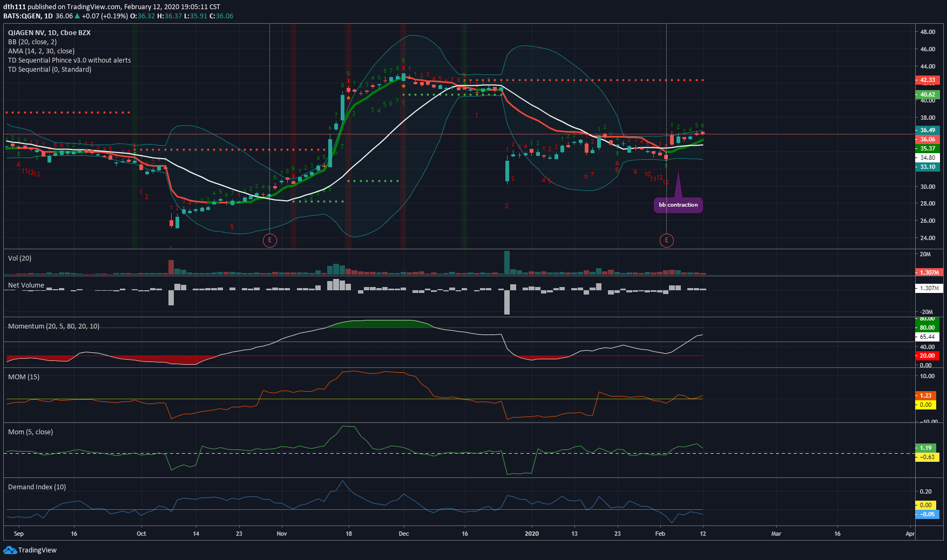
Task: Click the 'Sep' label on time axis
Action: point(19,534)
